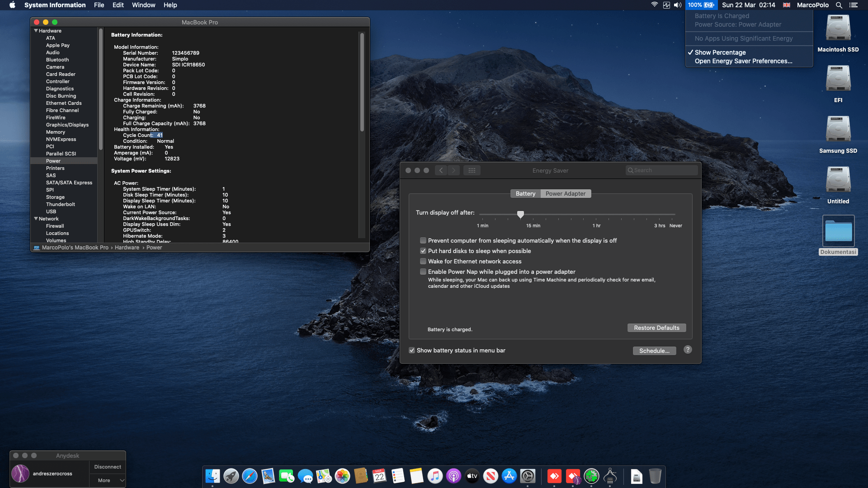
Task: Click Restore Defaults button
Action: click(656, 328)
